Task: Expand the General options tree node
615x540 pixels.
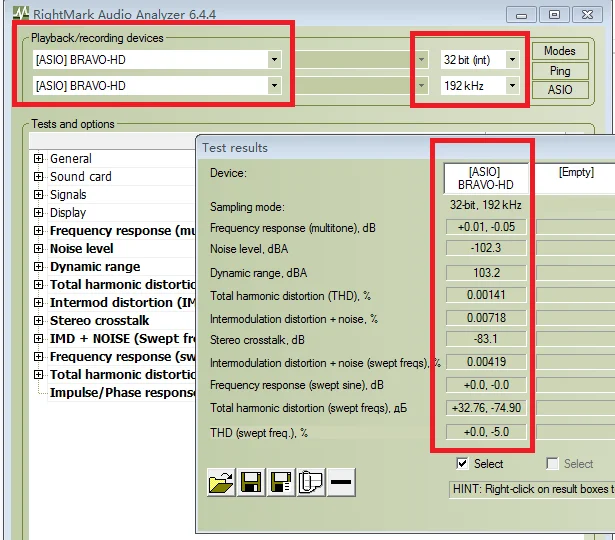Action: (x=39, y=159)
